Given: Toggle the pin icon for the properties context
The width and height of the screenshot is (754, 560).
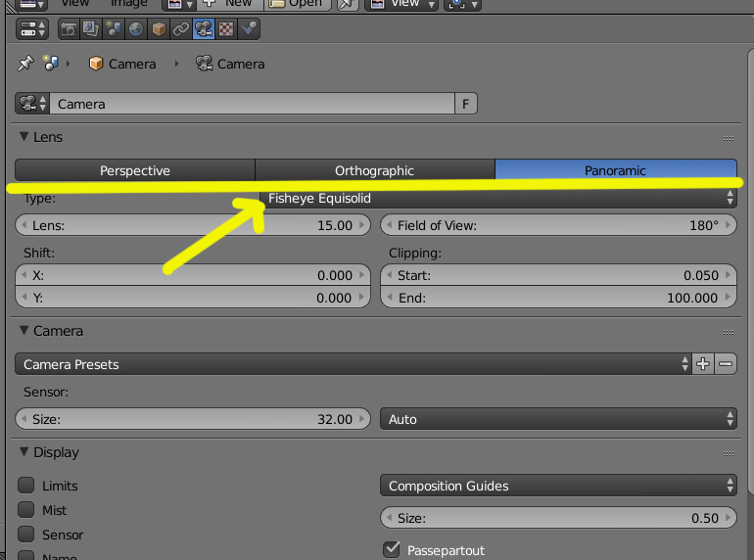Looking at the screenshot, I should click(25, 64).
